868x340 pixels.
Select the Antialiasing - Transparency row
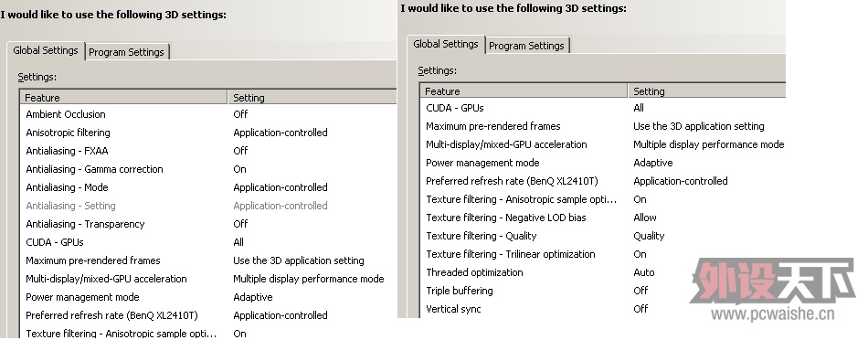(208, 224)
